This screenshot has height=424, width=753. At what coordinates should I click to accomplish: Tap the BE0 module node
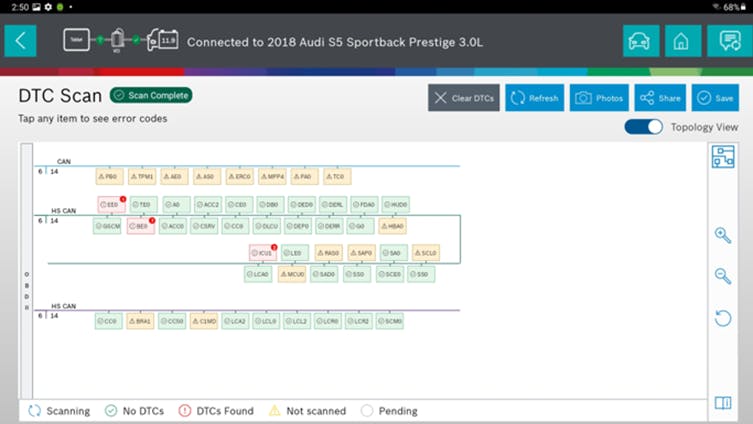(x=140, y=227)
